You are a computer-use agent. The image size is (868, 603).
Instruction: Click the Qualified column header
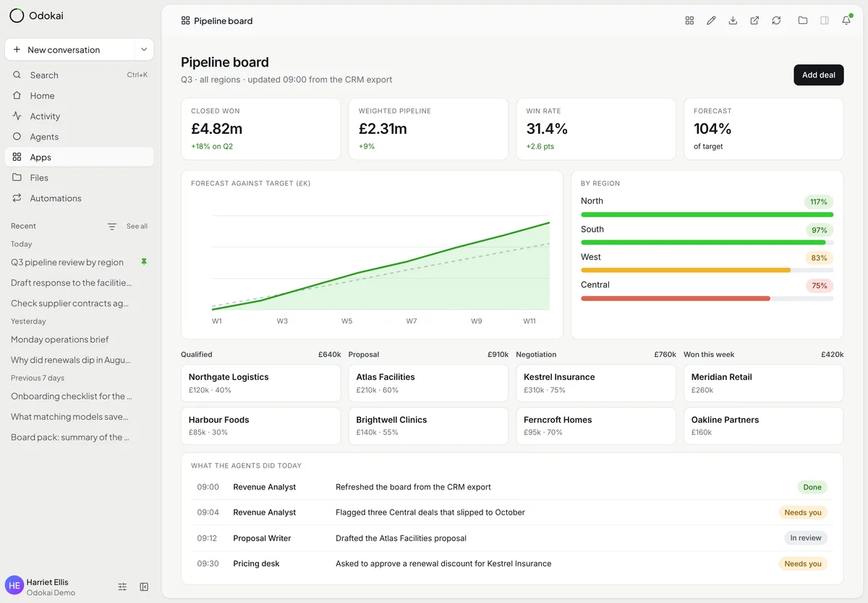click(197, 355)
